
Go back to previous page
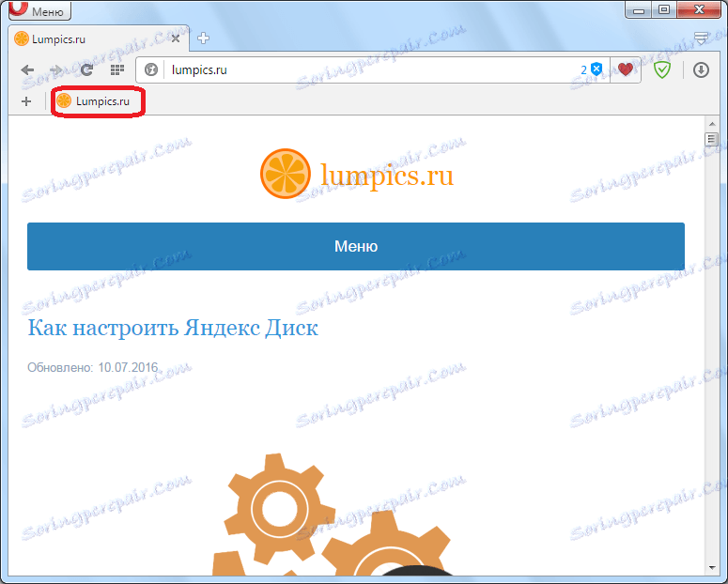(28, 70)
